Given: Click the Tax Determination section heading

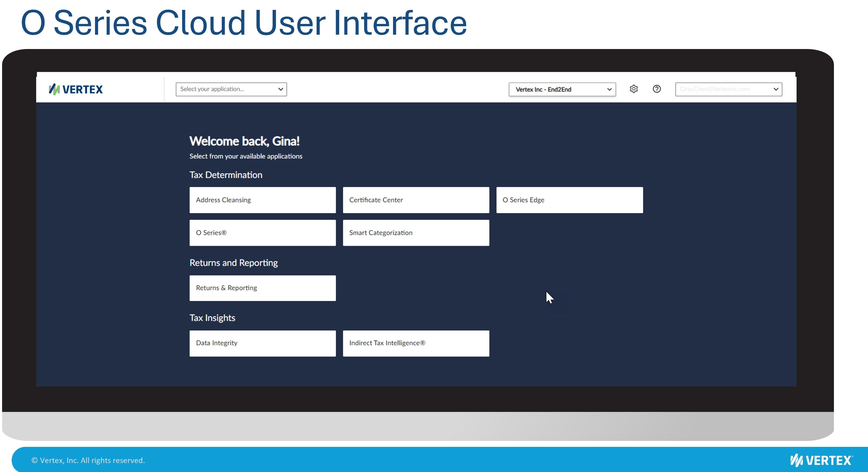Looking at the screenshot, I should [226, 175].
